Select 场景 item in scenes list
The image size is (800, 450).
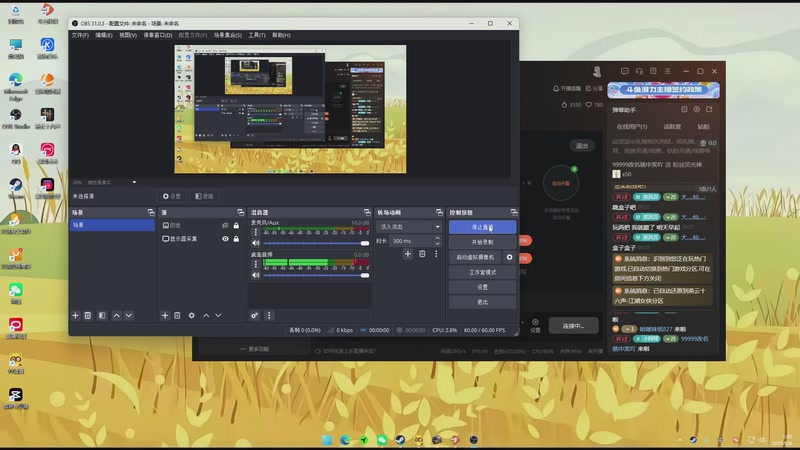(x=112, y=225)
